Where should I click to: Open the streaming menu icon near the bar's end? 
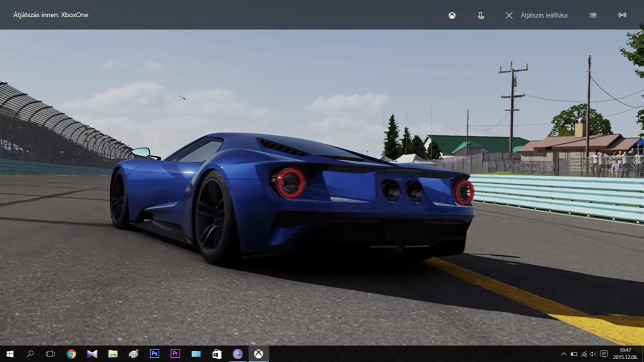pyautogui.click(x=593, y=15)
